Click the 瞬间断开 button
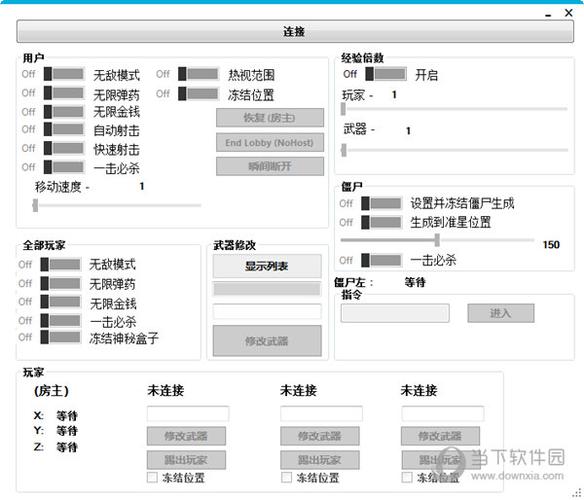Image resolution: width=584 pixels, height=500 pixels. click(270, 166)
